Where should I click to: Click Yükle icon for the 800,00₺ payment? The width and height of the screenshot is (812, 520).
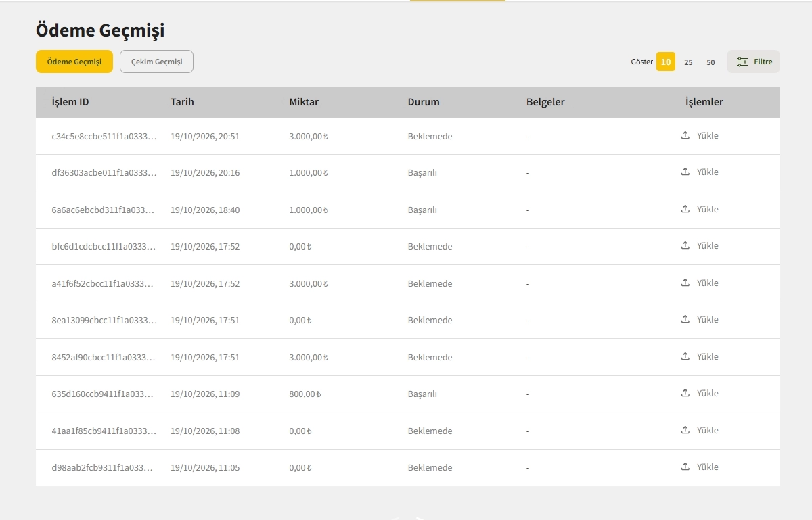click(685, 393)
